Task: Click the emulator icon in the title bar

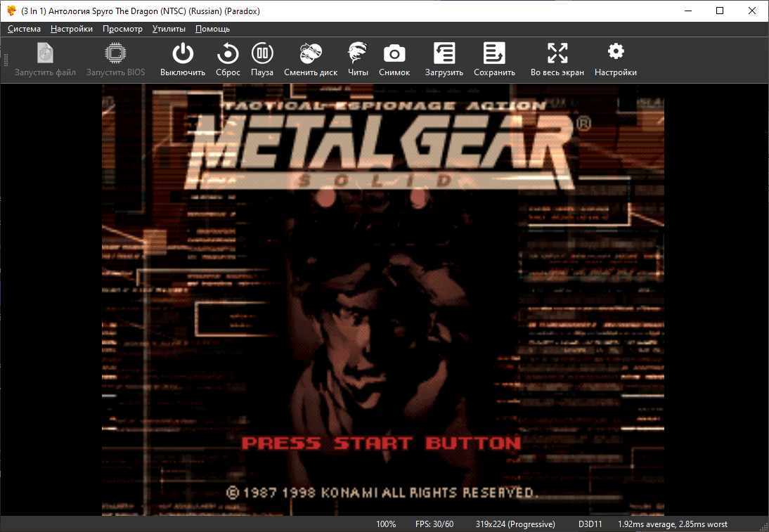Action: 12,11
